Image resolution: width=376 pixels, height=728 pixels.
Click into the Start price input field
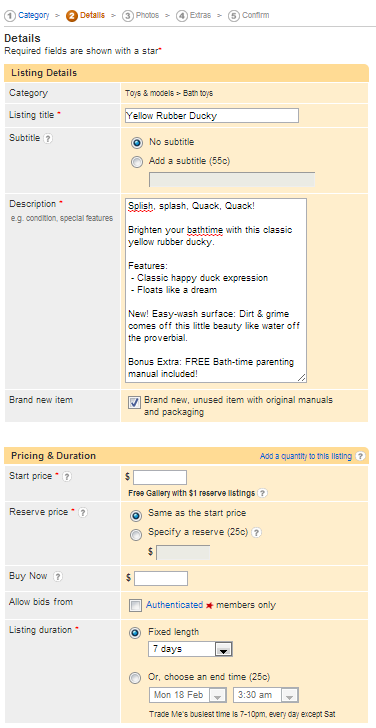[x=160, y=477]
